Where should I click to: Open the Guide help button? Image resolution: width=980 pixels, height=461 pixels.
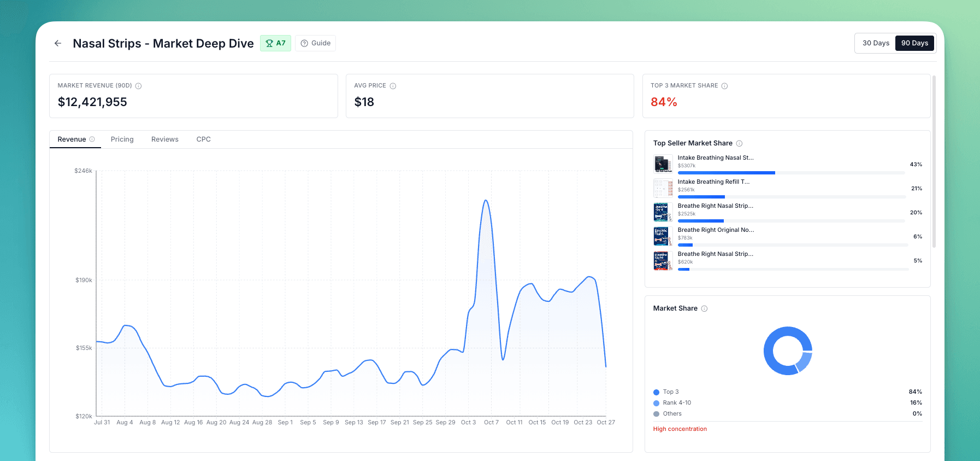coord(315,43)
